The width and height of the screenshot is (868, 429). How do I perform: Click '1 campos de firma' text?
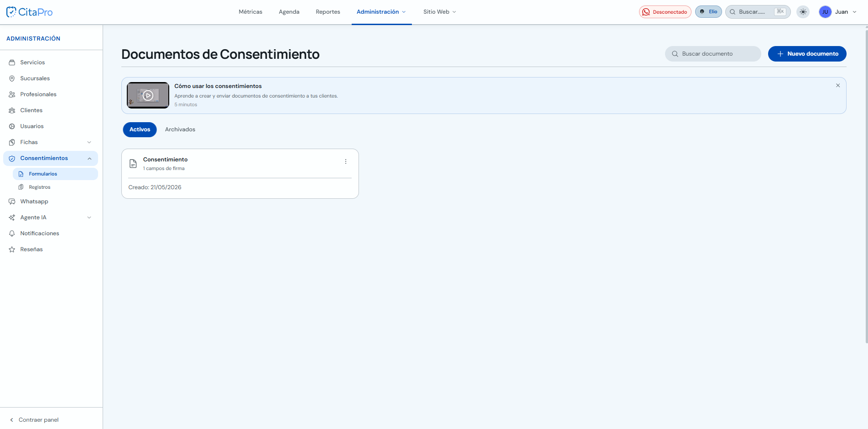pyautogui.click(x=164, y=169)
